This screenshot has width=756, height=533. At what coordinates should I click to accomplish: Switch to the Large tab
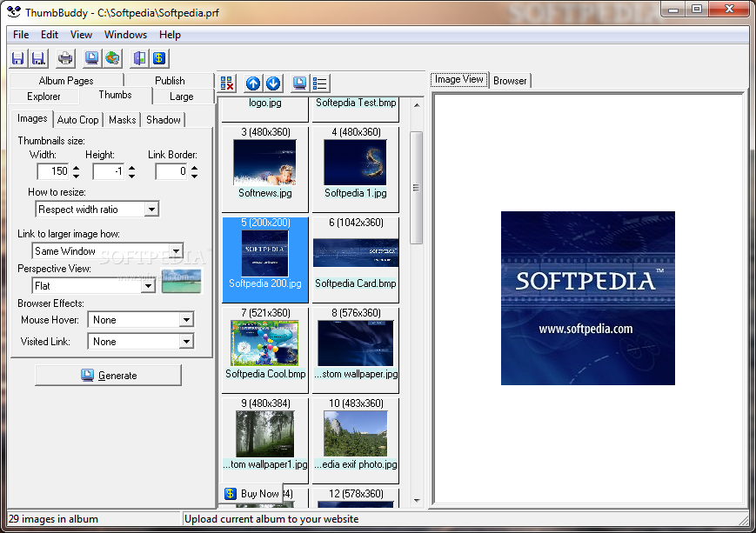[181, 97]
